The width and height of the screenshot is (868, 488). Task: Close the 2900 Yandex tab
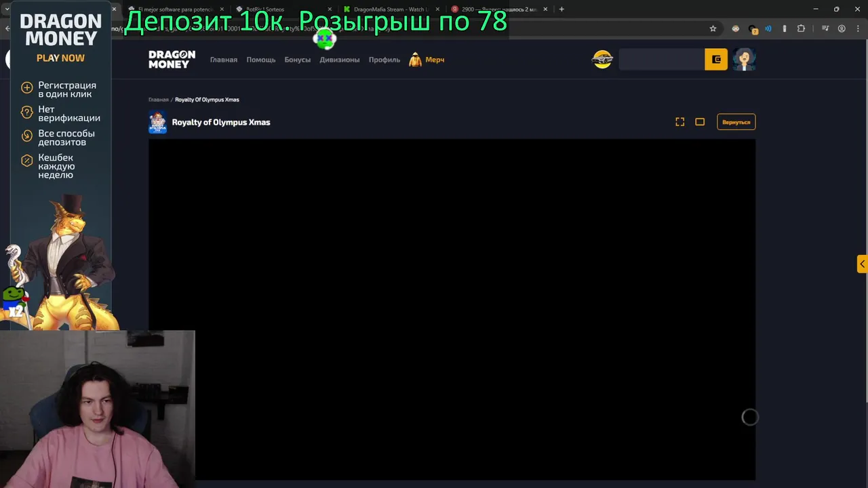pyautogui.click(x=545, y=9)
